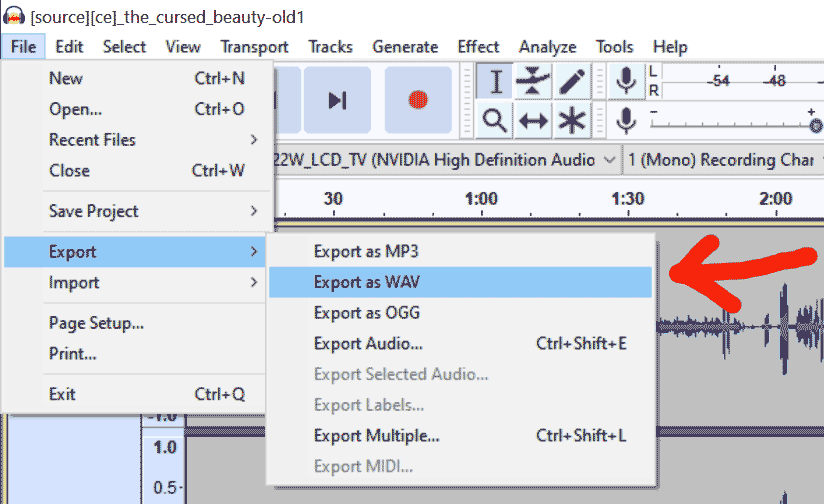
Task: Open the Tracks menu
Action: 330,47
